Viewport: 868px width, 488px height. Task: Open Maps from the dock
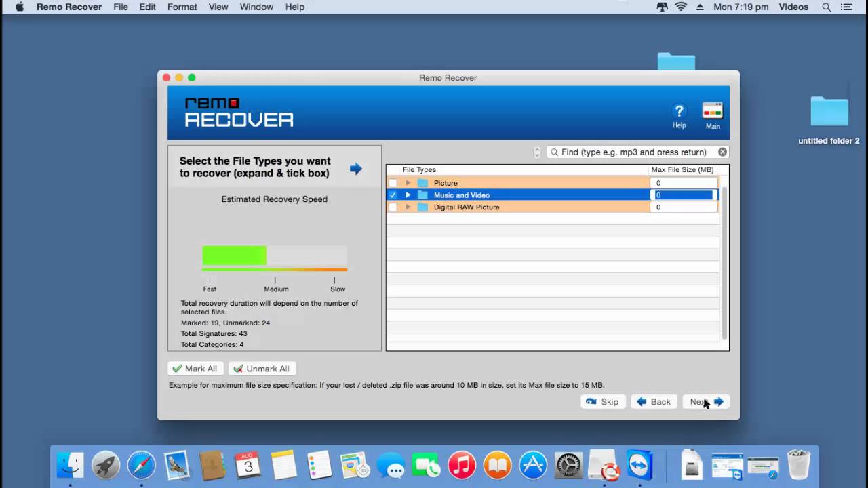tap(355, 465)
